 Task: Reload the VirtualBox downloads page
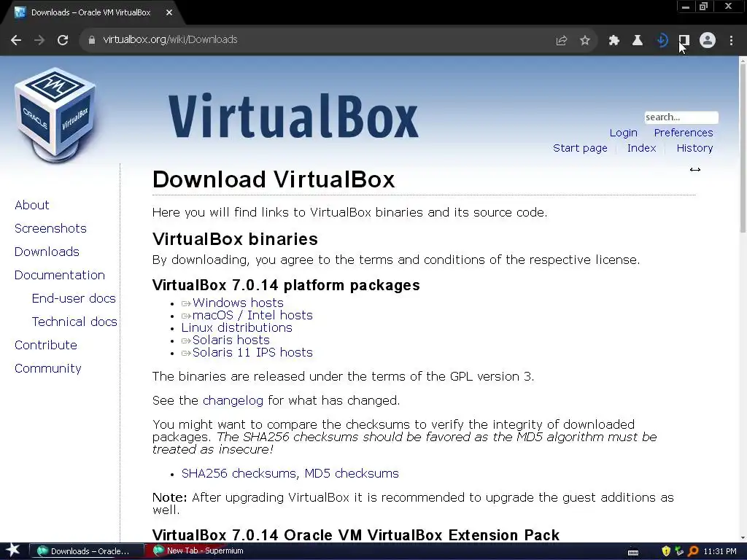point(63,40)
